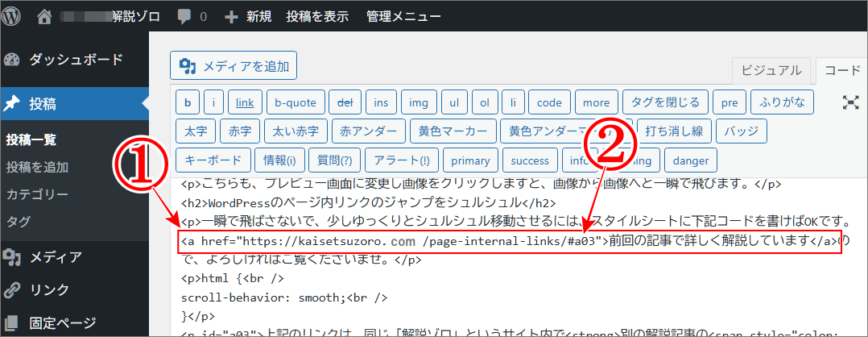Insert blockquote with b-quote button
This screenshot has width=868, height=337.
[295, 102]
